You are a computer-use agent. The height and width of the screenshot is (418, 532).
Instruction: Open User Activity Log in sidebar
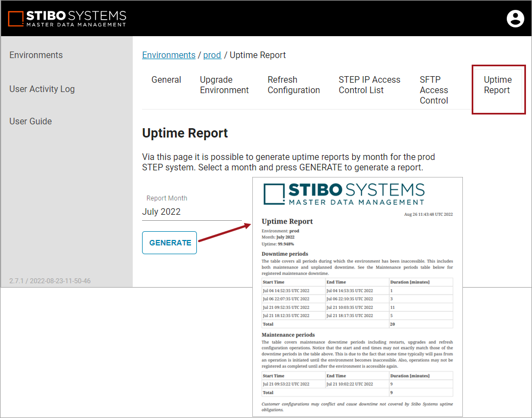42,89
